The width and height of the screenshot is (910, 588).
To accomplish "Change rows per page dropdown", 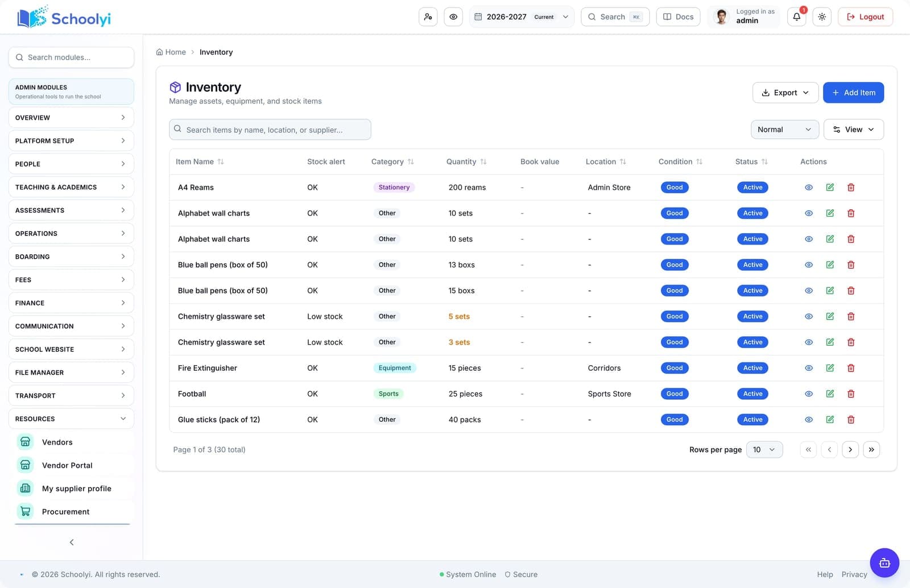I will (764, 450).
